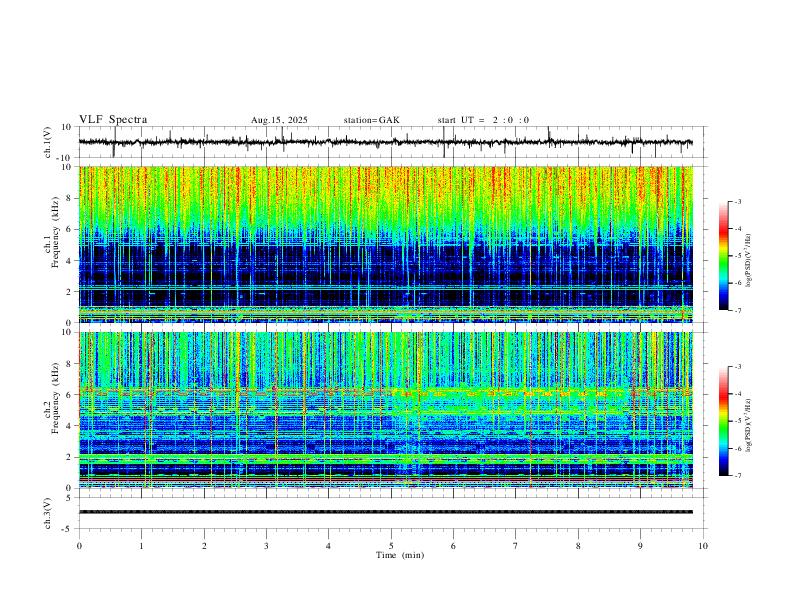Click the time axis tick label '0'

click(79, 546)
